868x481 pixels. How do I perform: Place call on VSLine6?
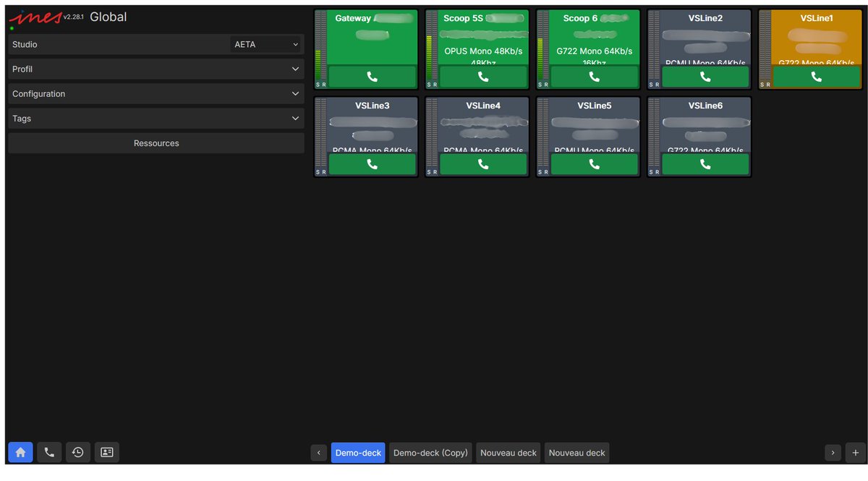(x=705, y=164)
